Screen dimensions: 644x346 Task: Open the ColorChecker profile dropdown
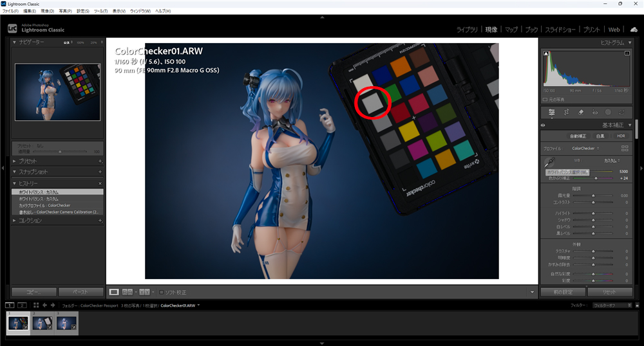coord(585,149)
